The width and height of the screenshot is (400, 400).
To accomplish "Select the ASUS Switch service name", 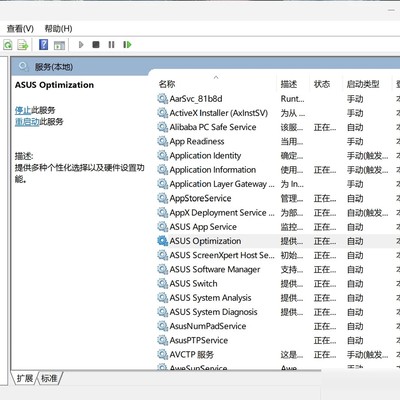I will pos(193,284).
